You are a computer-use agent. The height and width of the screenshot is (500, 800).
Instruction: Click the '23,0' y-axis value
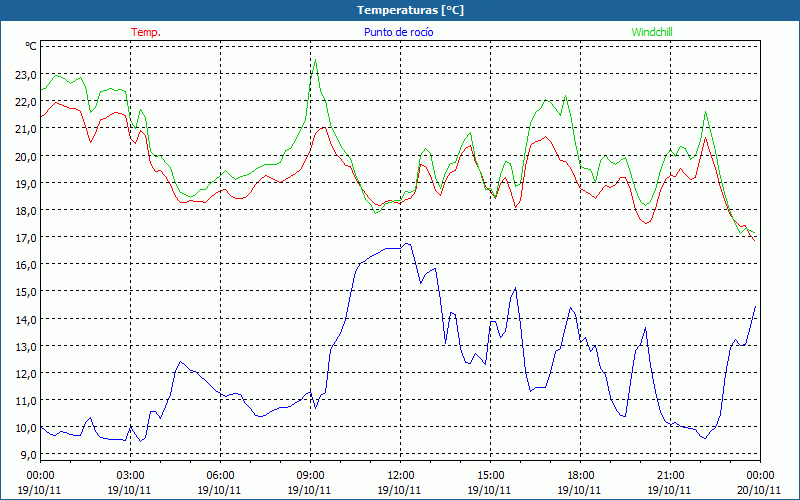click(26, 75)
